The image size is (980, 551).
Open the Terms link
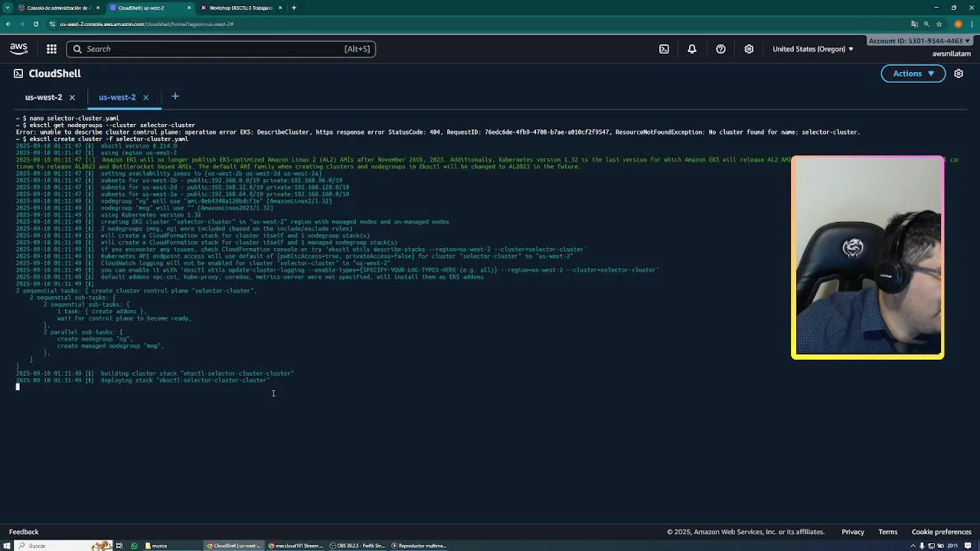(x=888, y=532)
